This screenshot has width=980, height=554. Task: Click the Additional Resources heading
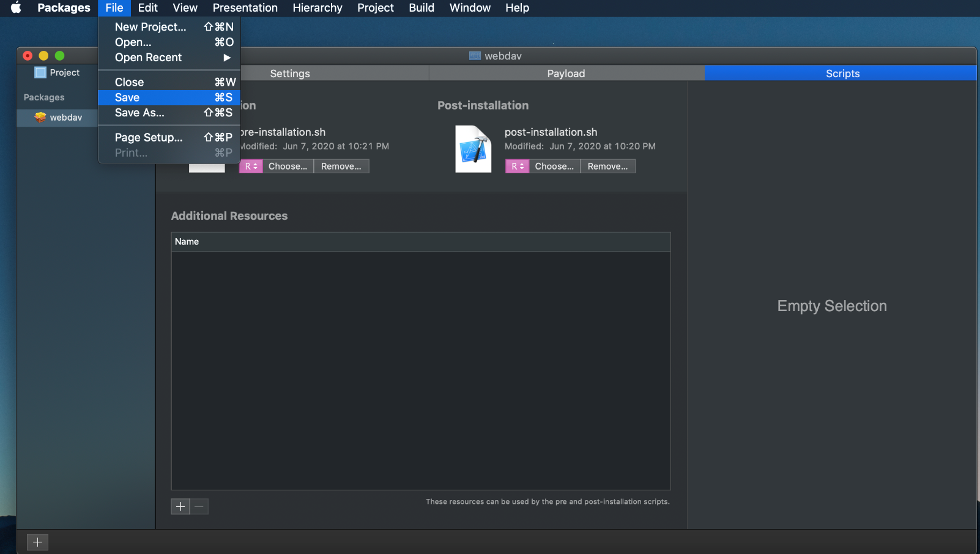click(229, 215)
